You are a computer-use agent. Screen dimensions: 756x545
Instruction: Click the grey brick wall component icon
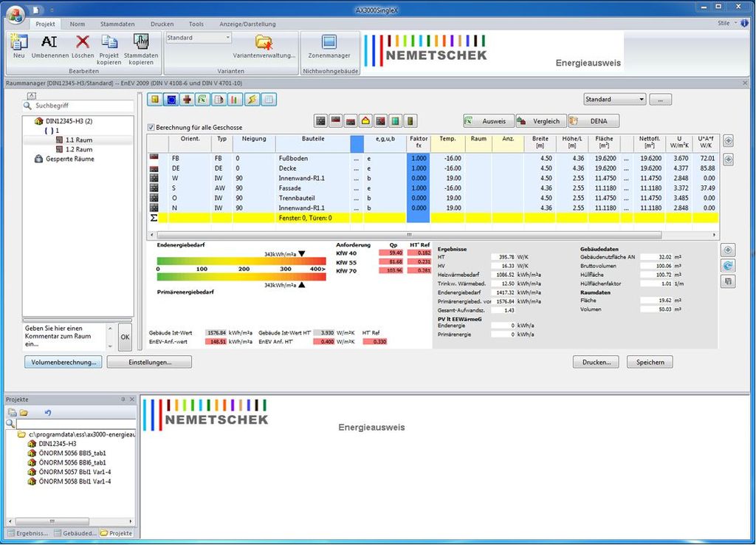(x=320, y=120)
